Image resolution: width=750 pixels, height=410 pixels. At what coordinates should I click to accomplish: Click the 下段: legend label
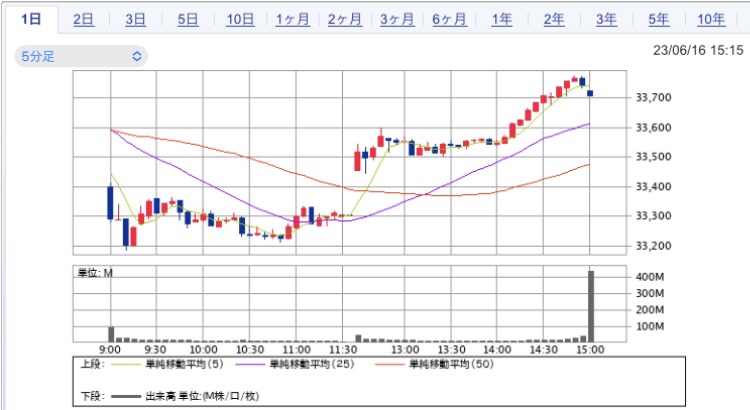(x=92, y=396)
